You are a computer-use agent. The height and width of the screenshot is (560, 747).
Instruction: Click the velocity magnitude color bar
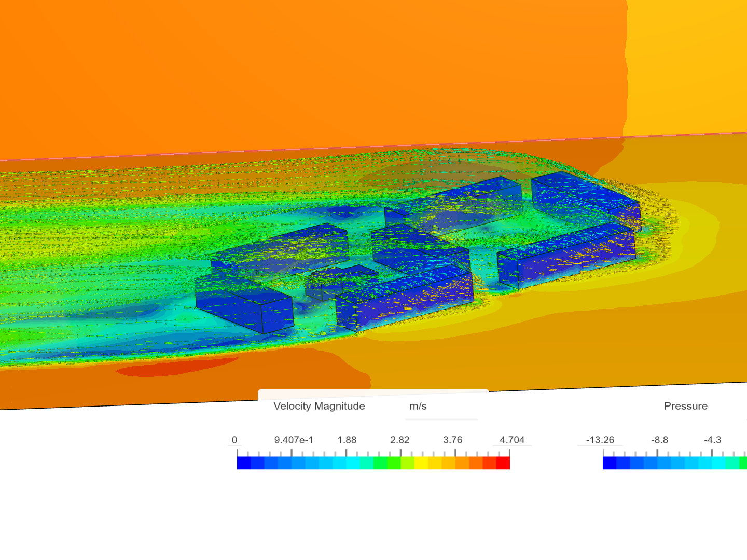(374, 463)
